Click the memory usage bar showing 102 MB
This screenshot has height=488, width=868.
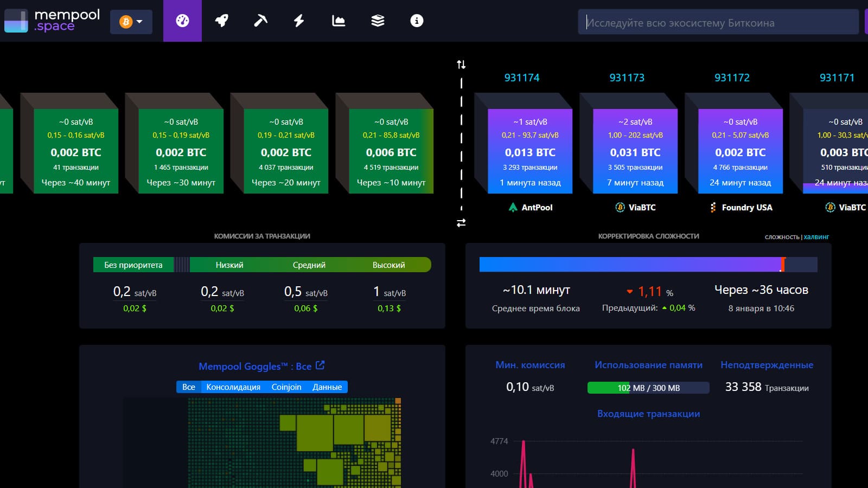click(x=648, y=388)
